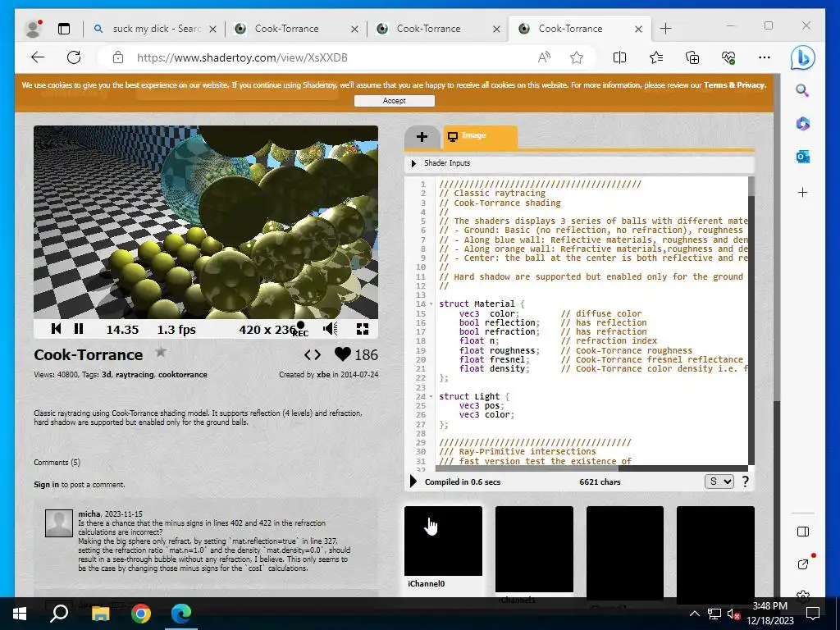The height and width of the screenshot is (630, 840).
Task: Open the 3d tag link
Action: click(x=107, y=374)
